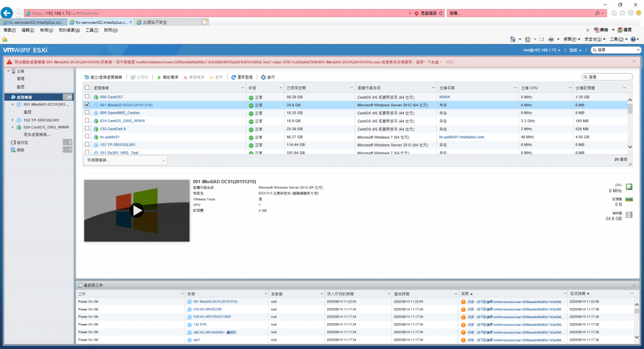
Task: Click the printer icon in command bar
Action: [551, 40]
